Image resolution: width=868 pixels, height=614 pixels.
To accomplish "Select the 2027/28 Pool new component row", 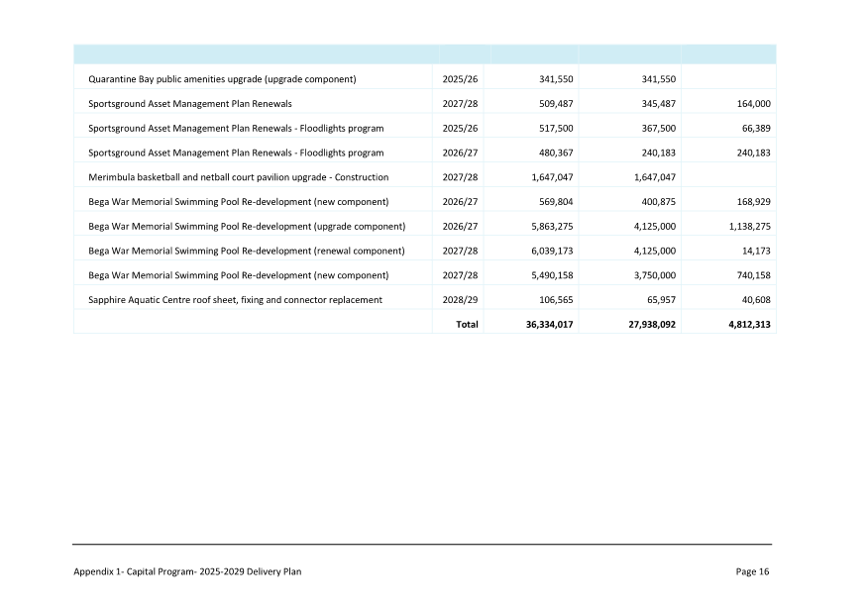I will [238, 274].
